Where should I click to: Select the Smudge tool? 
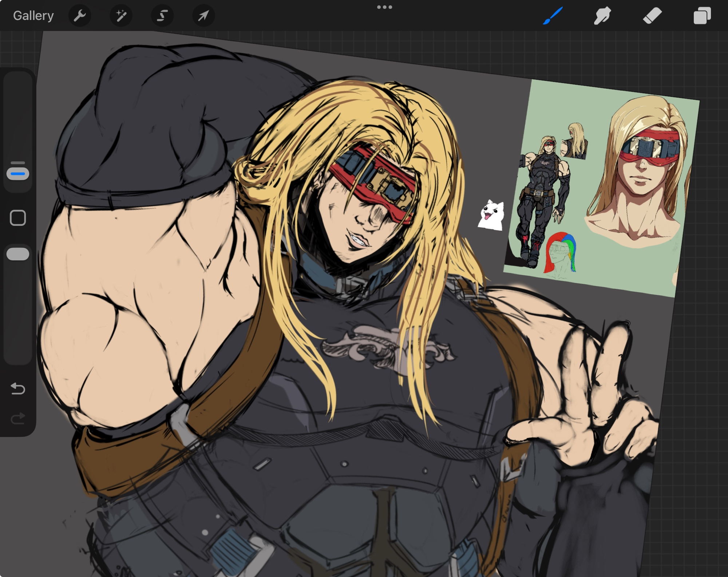pos(602,16)
